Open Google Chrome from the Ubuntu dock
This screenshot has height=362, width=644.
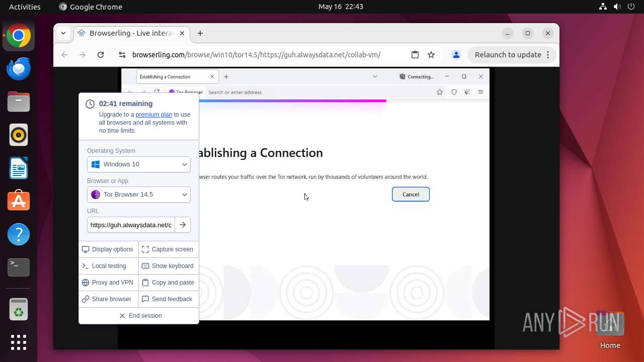(x=19, y=36)
